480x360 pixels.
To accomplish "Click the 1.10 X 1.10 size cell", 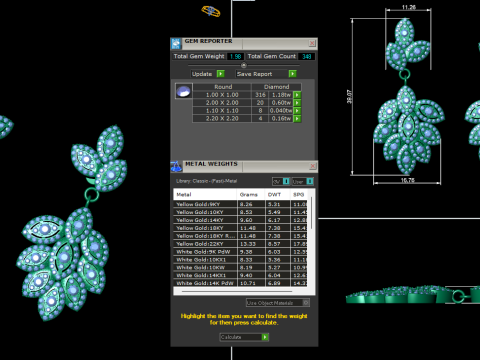I will click(x=222, y=111).
